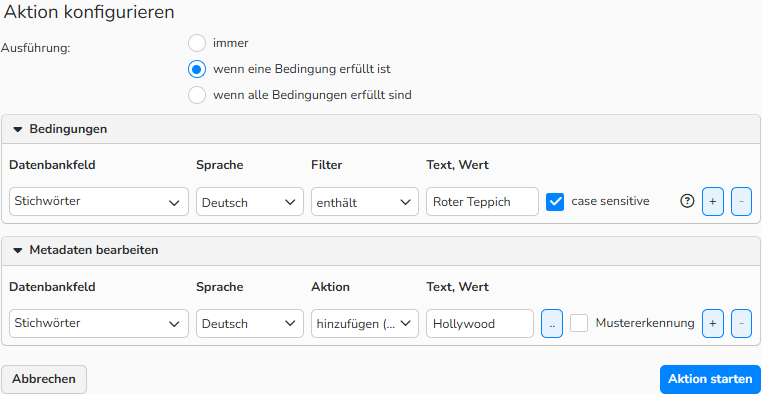Open Sprache dropdown in Metadaten bearbeiten
This screenshot has width=762, height=394.
click(x=250, y=324)
